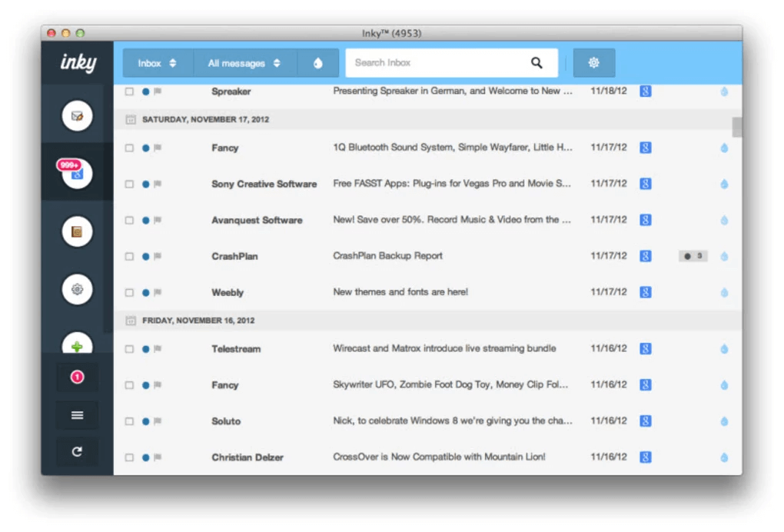
Task: Click the magnifying glass search icon
Action: (x=537, y=63)
